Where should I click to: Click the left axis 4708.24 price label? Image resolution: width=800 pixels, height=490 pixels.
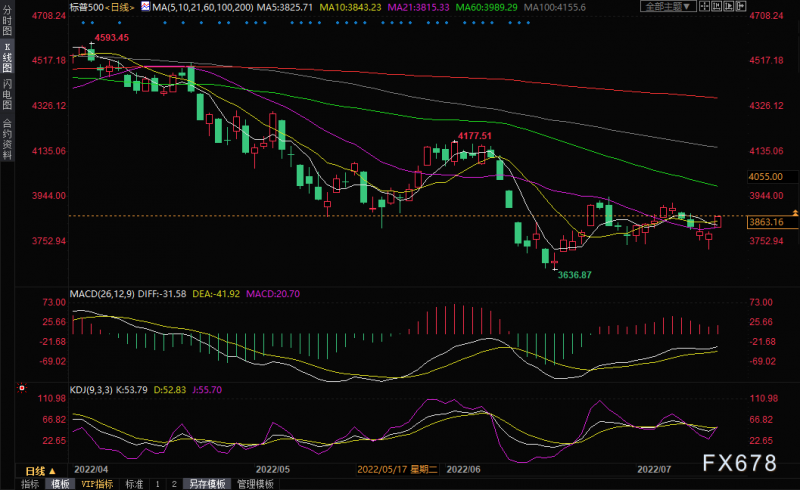click(49, 16)
